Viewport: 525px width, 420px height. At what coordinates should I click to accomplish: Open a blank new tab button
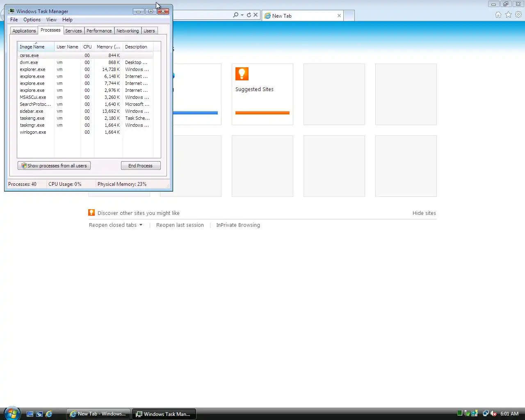click(349, 16)
